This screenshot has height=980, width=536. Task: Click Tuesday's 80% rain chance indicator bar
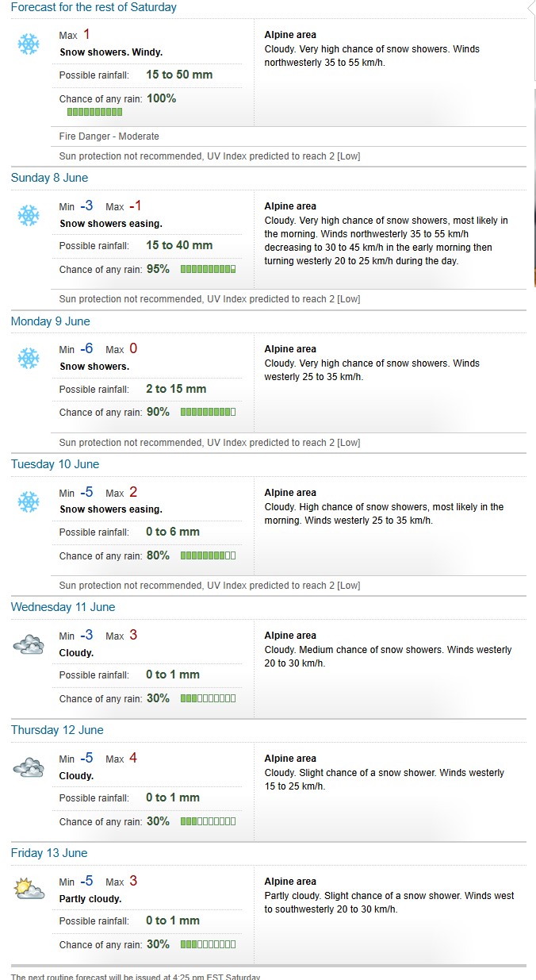click(208, 556)
